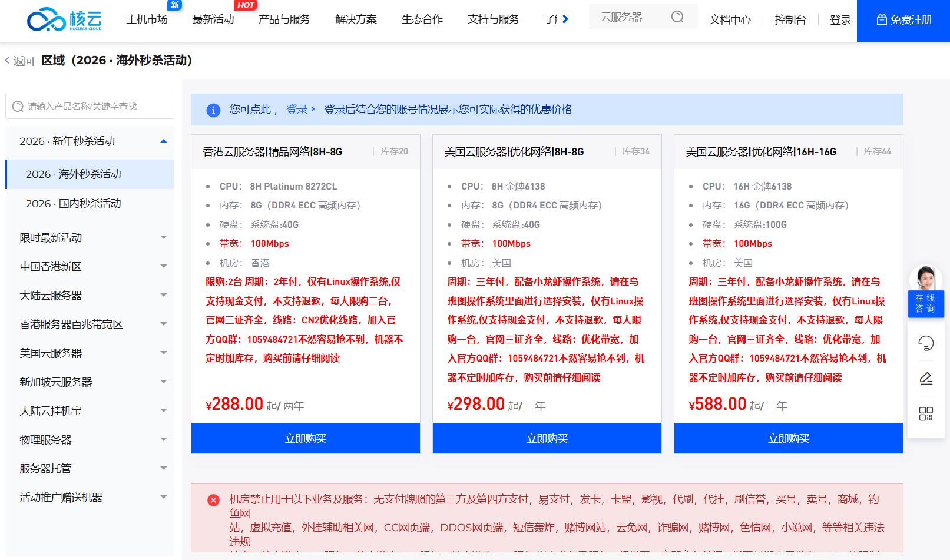This screenshot has height=560, width=950.
Task: Click the 新 badge on 主机市场
Action: (x=175, y=5)
